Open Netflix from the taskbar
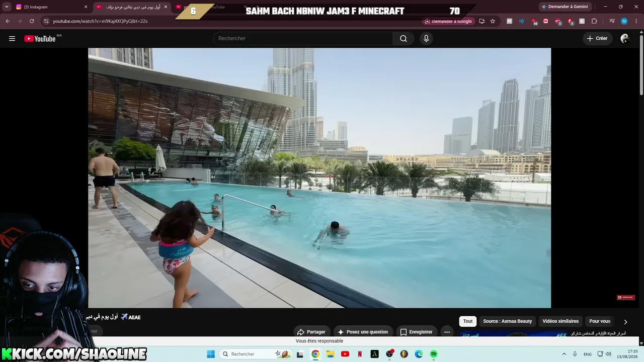This screenshot has height=362, width=644. click(360, 354)
